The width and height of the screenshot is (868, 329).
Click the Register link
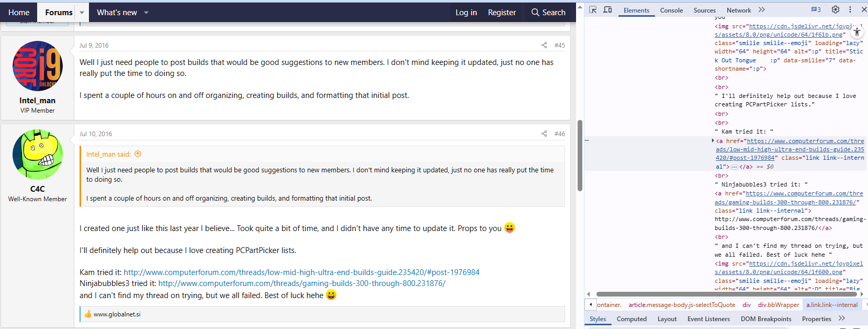tap(502, 13)
